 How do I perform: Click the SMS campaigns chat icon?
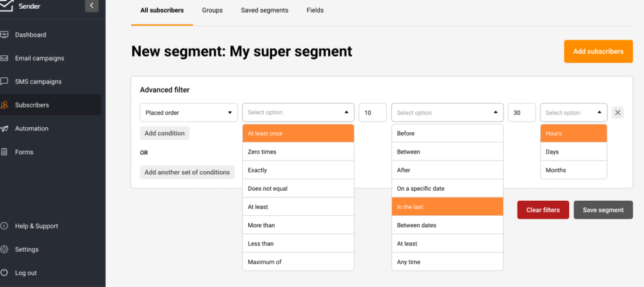[x=4, y=81]
